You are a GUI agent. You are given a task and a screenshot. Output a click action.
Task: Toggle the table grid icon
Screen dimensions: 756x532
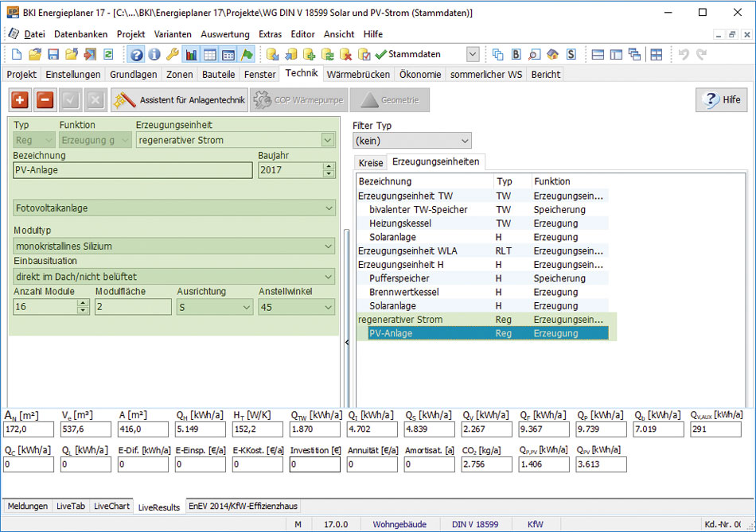point(210,54)
